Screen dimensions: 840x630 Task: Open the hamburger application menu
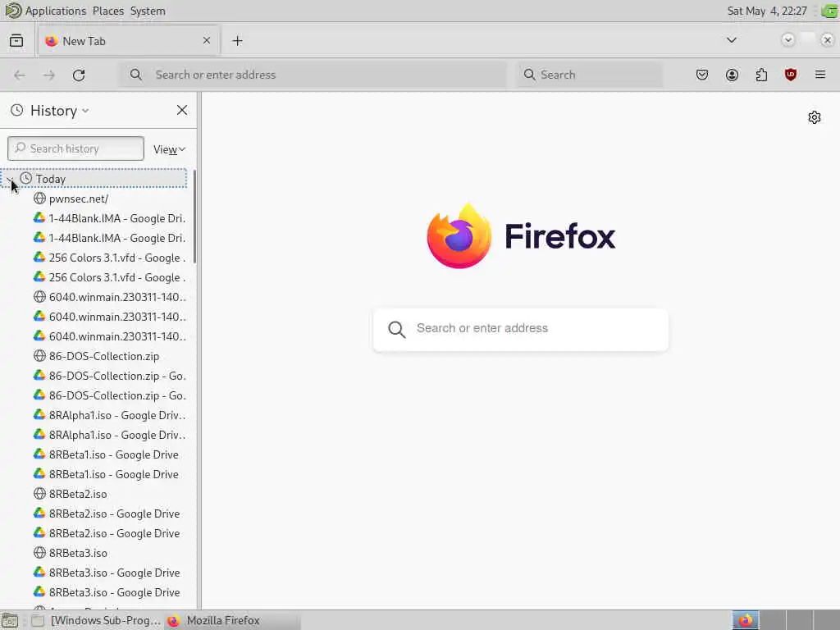tap(819, 75)
